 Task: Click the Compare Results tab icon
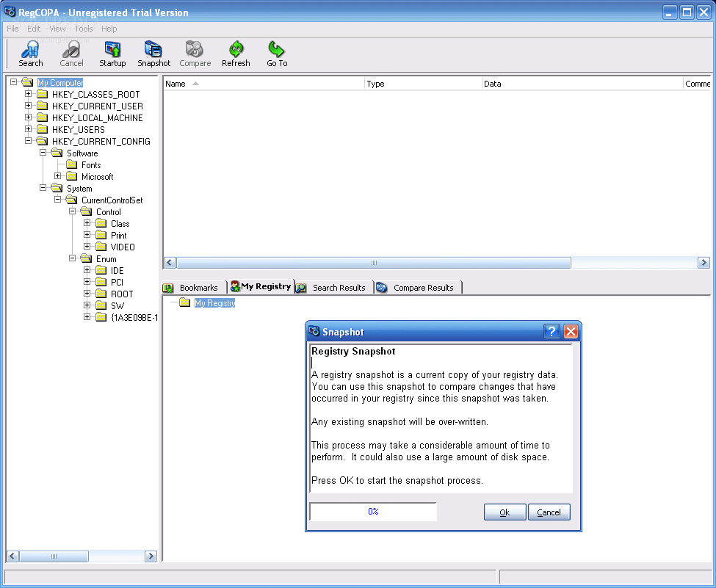coord(382,288)
